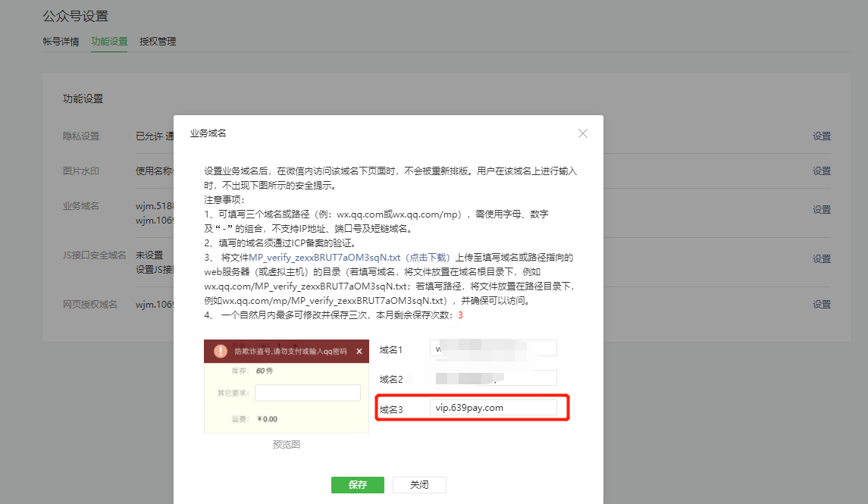Image resolution: width=868 pixels, height=504 pixels.
Task: Switch to 帐号详情 tab
Action: point(61,42)
